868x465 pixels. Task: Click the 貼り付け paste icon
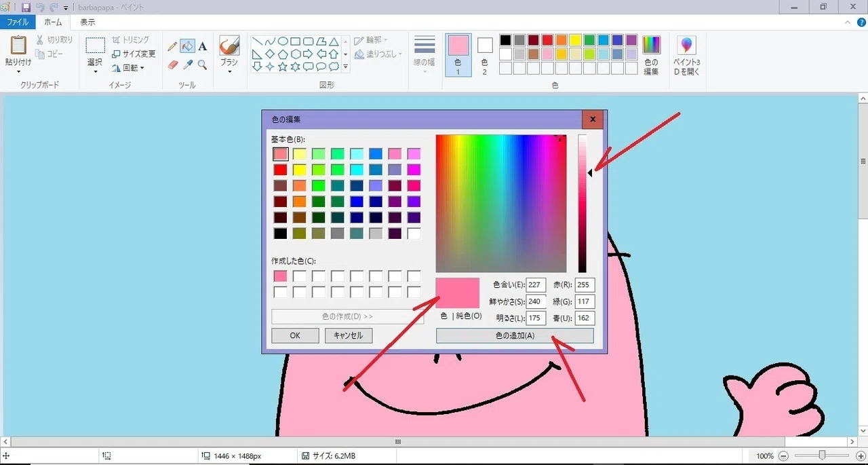tap(18, 45)
